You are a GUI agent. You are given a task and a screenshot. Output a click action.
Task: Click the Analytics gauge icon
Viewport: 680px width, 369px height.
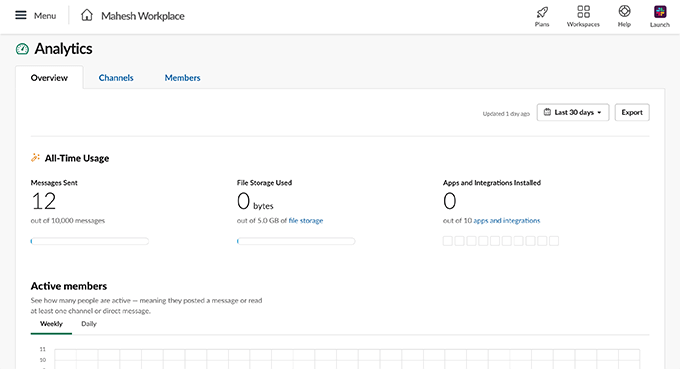22,49
